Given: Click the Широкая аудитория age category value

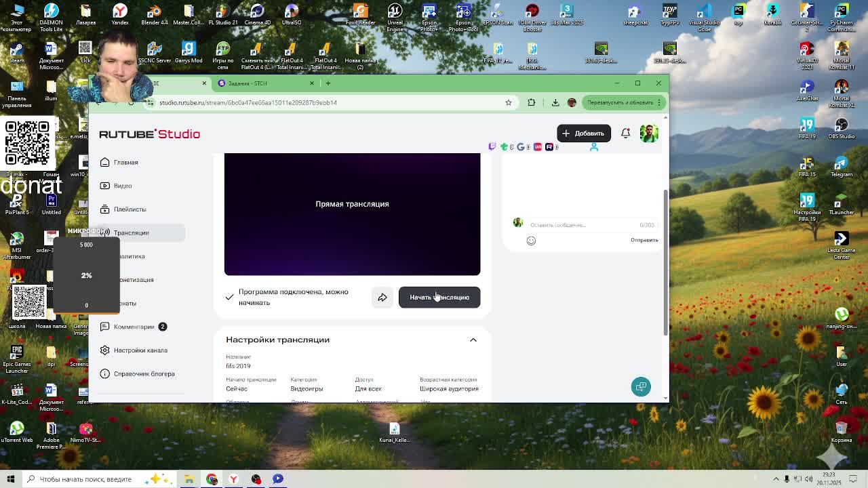Looking at the screenshot, I should point(449,389).
